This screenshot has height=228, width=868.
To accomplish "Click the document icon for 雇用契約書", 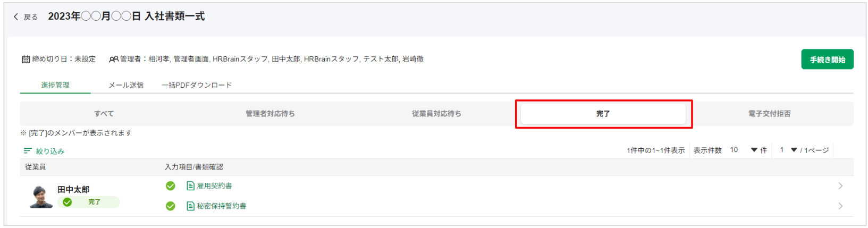I will [x=190, y=186].
